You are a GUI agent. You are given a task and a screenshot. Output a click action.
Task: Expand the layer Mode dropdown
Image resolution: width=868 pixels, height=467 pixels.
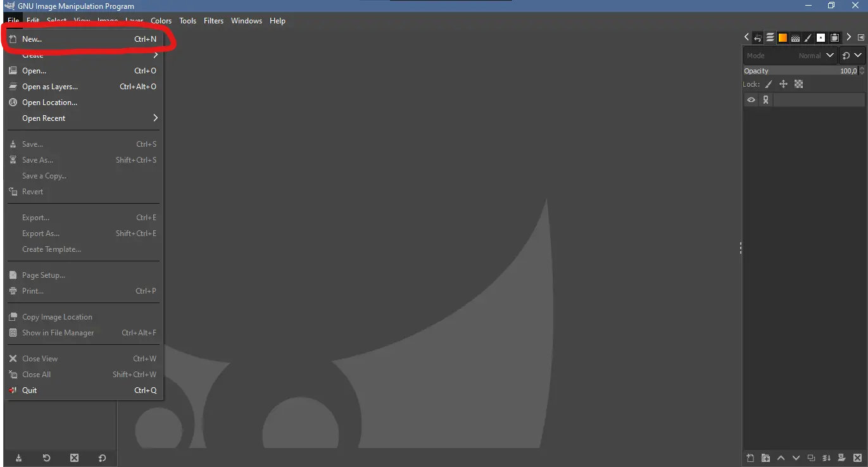point(790,56)
